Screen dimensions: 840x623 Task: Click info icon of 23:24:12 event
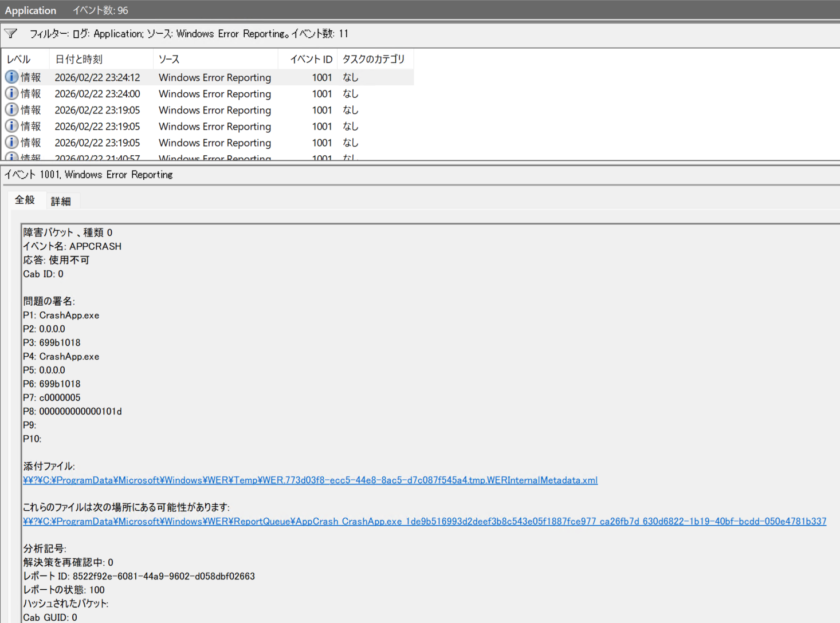pyautogui.click(x=11, y=77)
